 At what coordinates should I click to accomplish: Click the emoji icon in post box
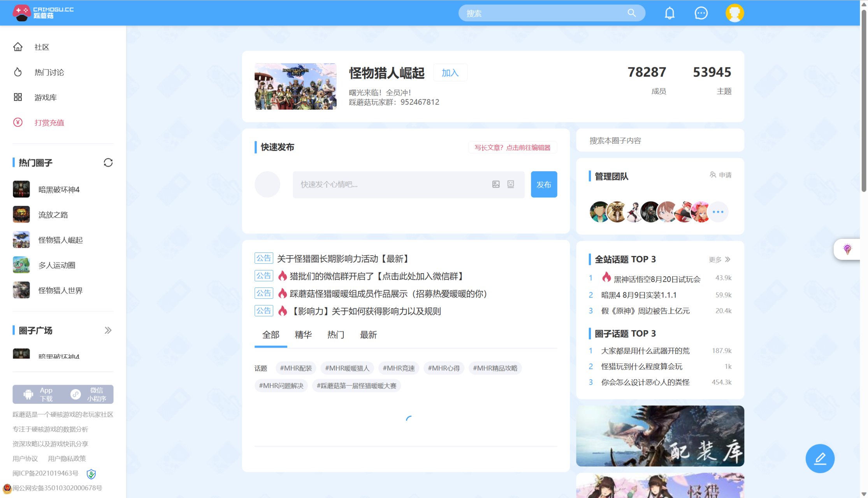click(x=511, y=184)
